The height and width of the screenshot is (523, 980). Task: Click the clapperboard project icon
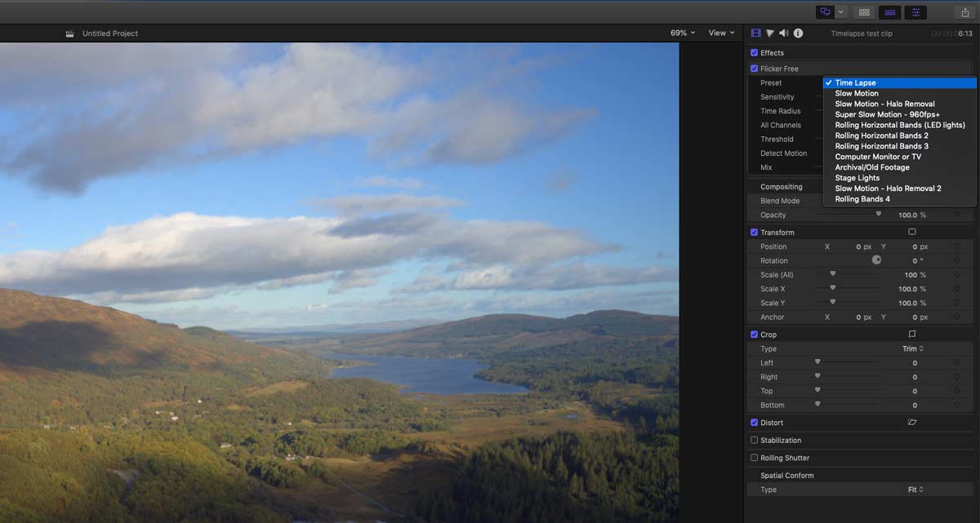pyautogui.click(x=70, y=33)
